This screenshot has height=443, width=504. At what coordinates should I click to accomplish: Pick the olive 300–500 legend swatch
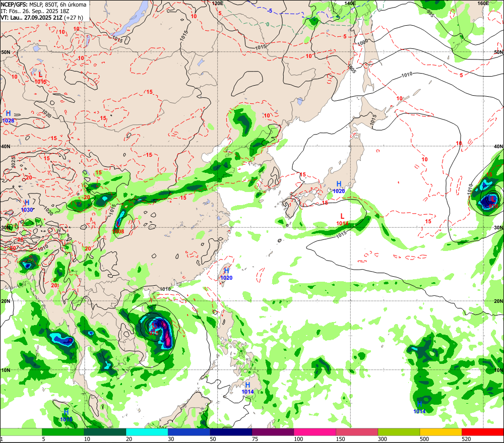click(399, 432)
